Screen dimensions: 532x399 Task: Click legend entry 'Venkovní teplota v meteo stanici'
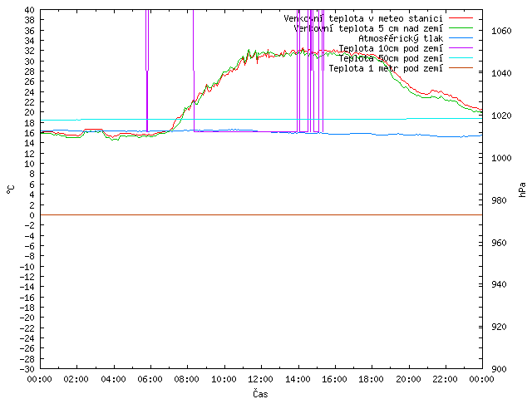coord(378,18)
